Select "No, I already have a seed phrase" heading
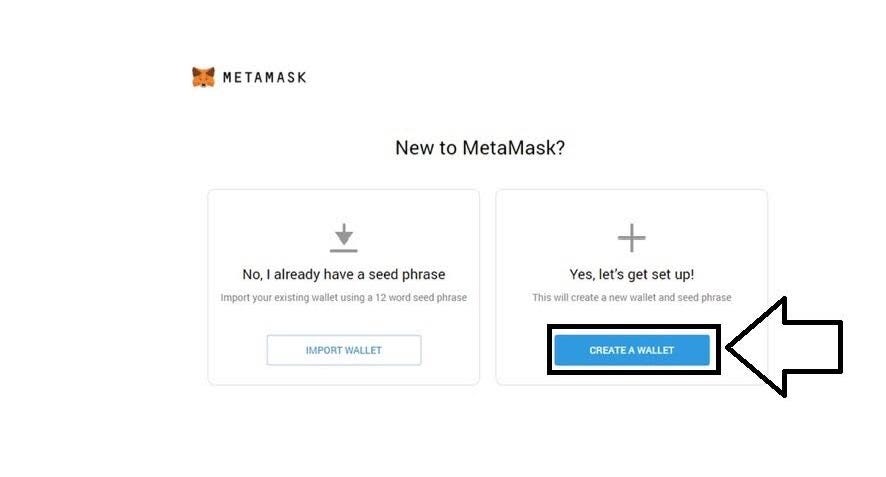The image size is (886, 477). (344, 274)
